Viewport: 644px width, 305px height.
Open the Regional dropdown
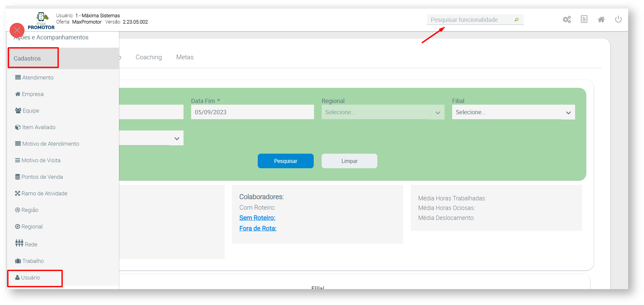point(383,112)
